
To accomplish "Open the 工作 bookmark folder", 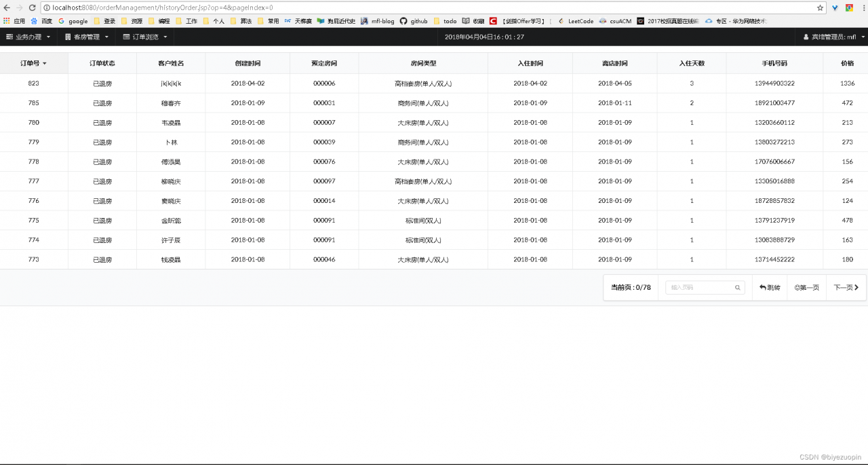I will coord(186,21).
